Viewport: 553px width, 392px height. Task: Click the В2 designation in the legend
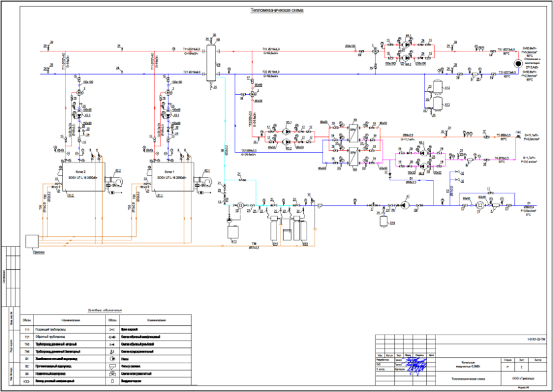[27, 366]
